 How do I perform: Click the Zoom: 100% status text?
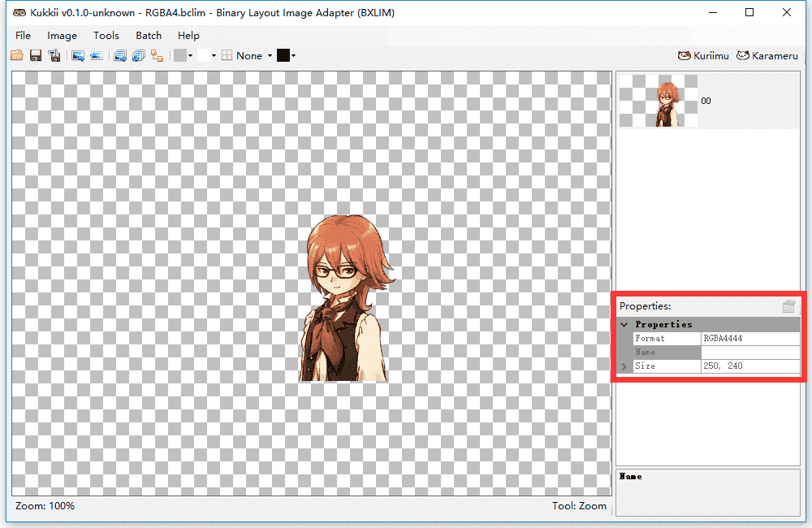(x=45, y=506)
